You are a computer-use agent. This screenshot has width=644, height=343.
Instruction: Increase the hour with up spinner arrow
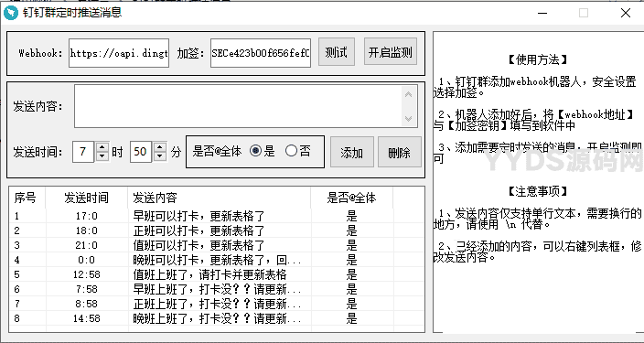pos(102,146)
